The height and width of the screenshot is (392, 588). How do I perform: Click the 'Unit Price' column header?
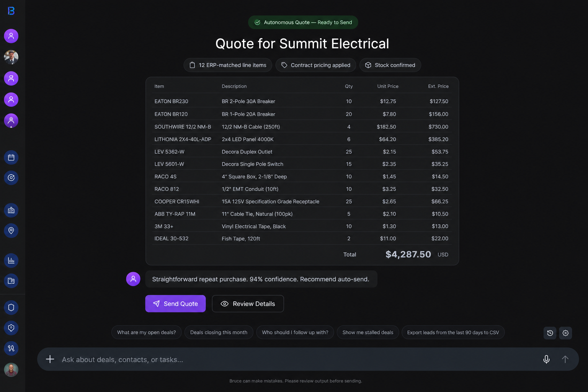pyautogui.click(x=388, y=87)
